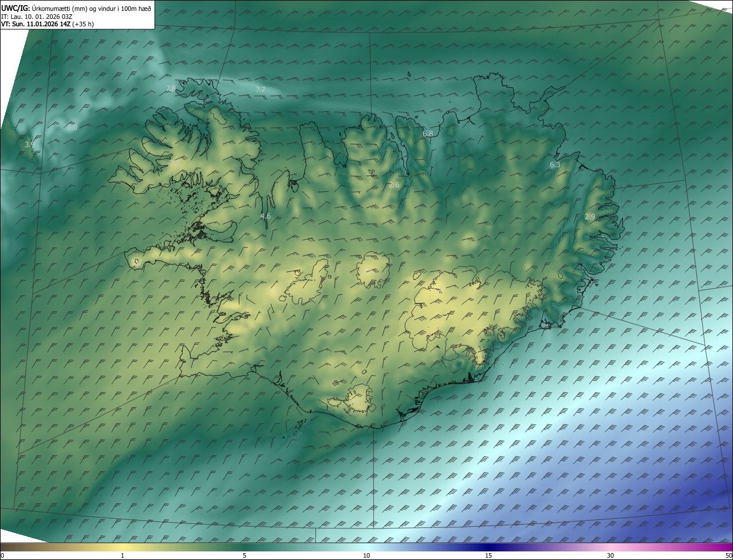
Task: Click the 5 tick label on the colorbar
Action: coord(245,555)
